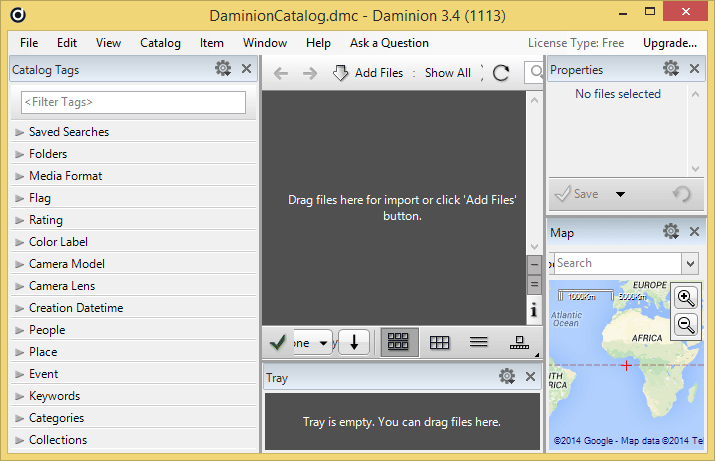Open the Save dropdown arrow
This screenshot has width=715, height=461.
click(620, 194)
